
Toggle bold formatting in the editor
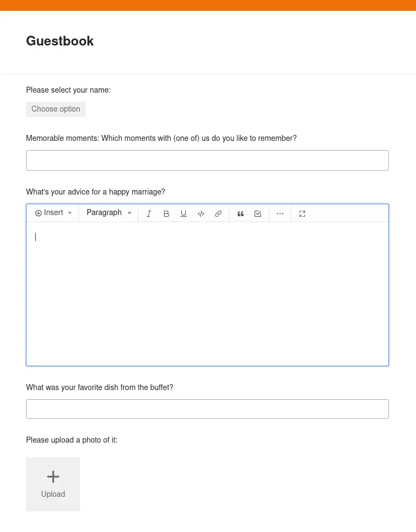[166, 214]
